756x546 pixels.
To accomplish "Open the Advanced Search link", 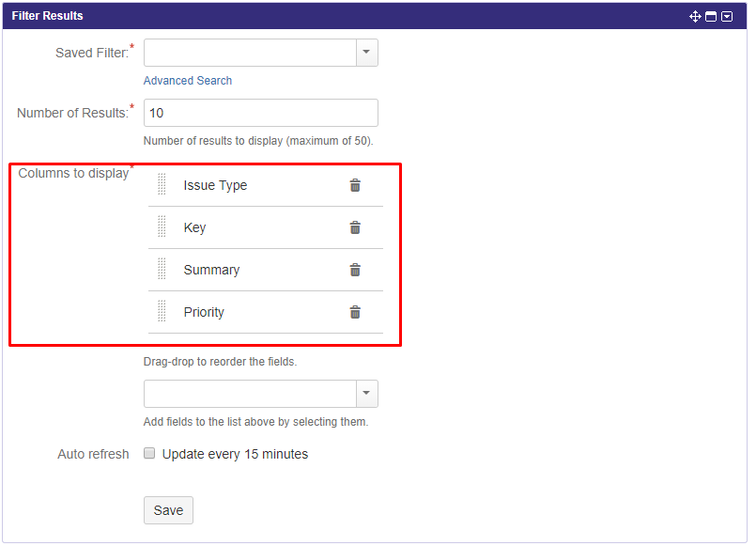I will 188,81.
